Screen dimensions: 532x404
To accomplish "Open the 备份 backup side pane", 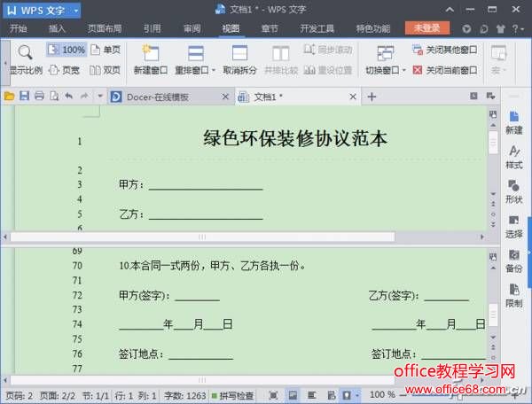I will point(514,261).
